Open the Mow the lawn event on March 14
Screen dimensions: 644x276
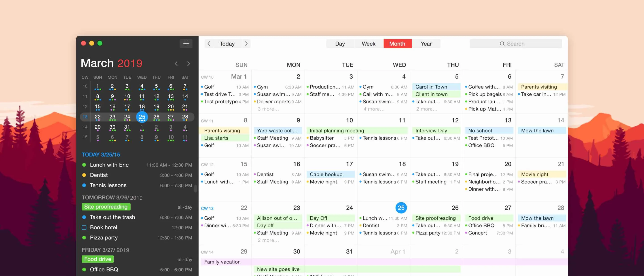tap(537, 130)
